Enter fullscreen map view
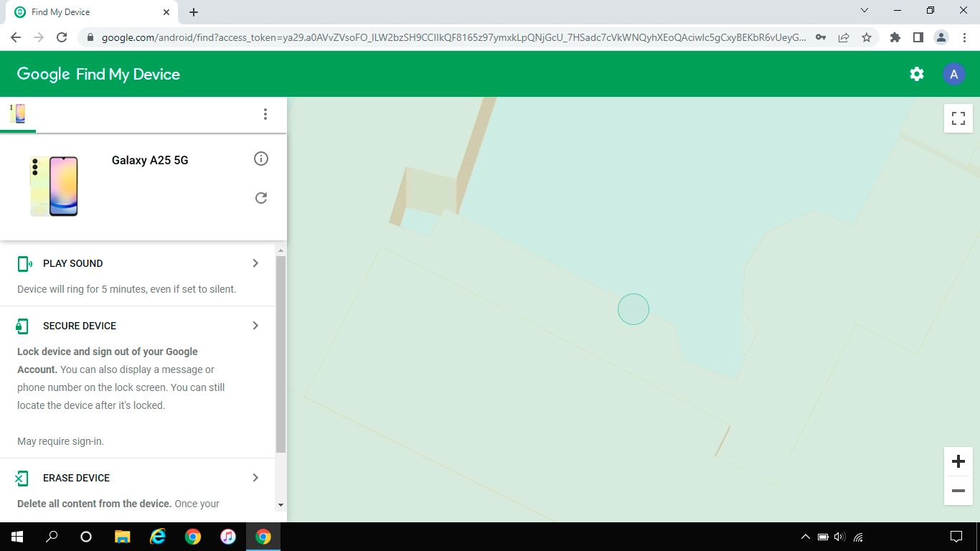Screen dimensions: 980x551 click(x=958, y=118)
